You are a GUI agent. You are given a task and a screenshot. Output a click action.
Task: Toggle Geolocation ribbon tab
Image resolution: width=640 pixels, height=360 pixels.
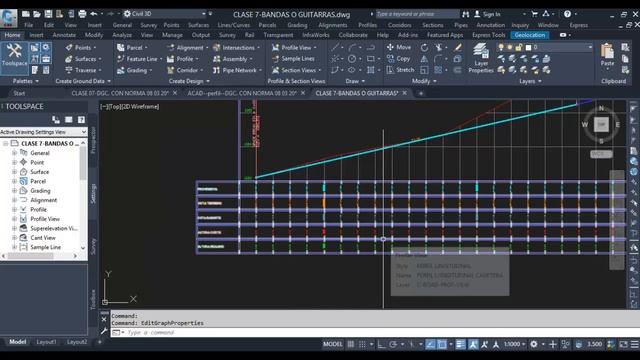[530, 35]
